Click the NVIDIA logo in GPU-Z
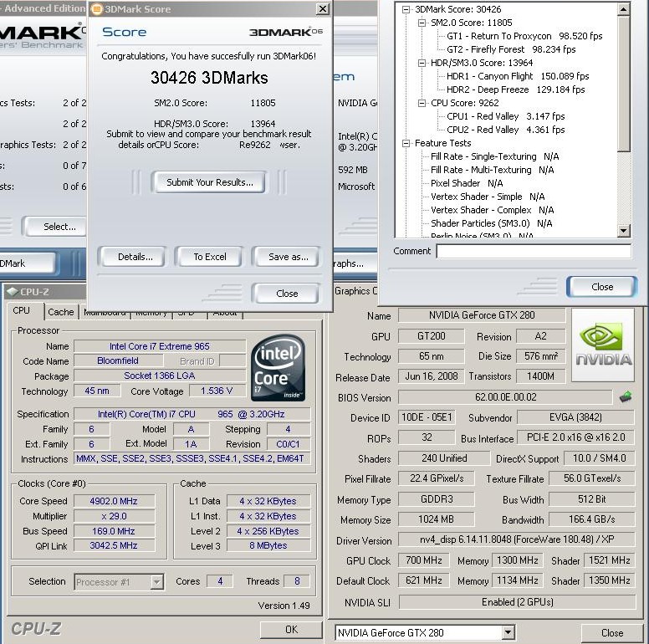Screen dimensions: 649x644 (x=603, y=345)
